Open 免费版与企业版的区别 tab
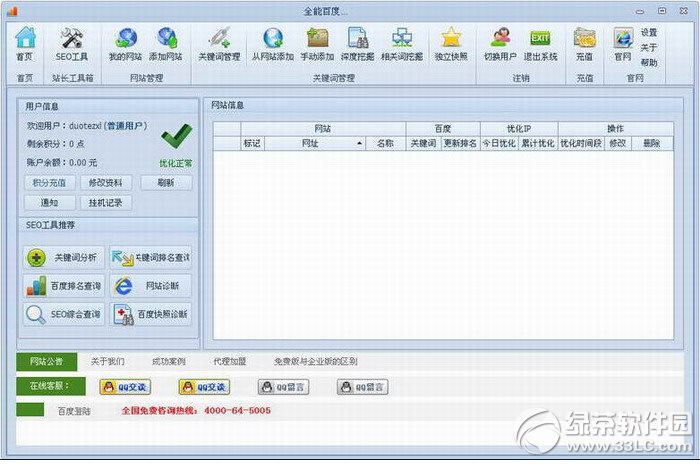 click(316, 361)
